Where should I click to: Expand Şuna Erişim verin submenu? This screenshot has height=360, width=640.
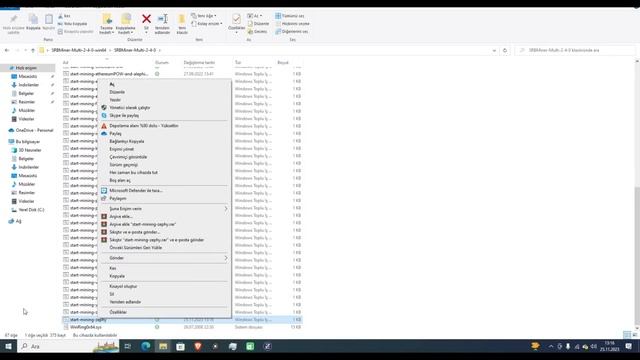pos(164,209)
